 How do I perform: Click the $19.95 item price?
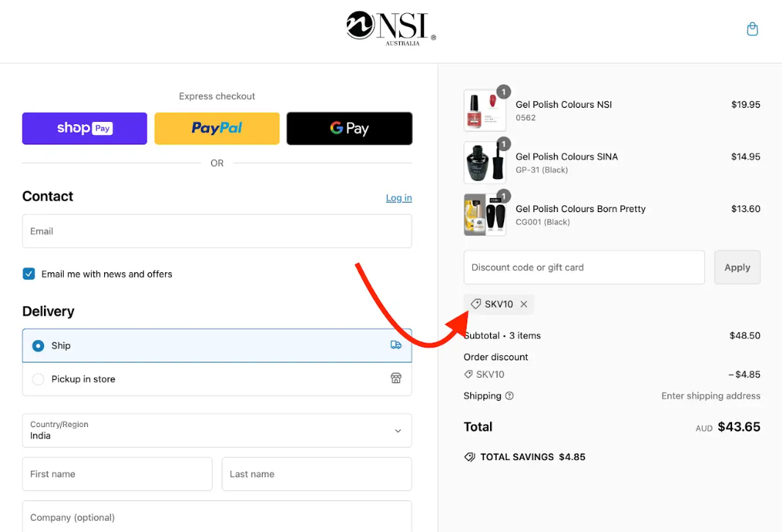[x=745, y=104]
